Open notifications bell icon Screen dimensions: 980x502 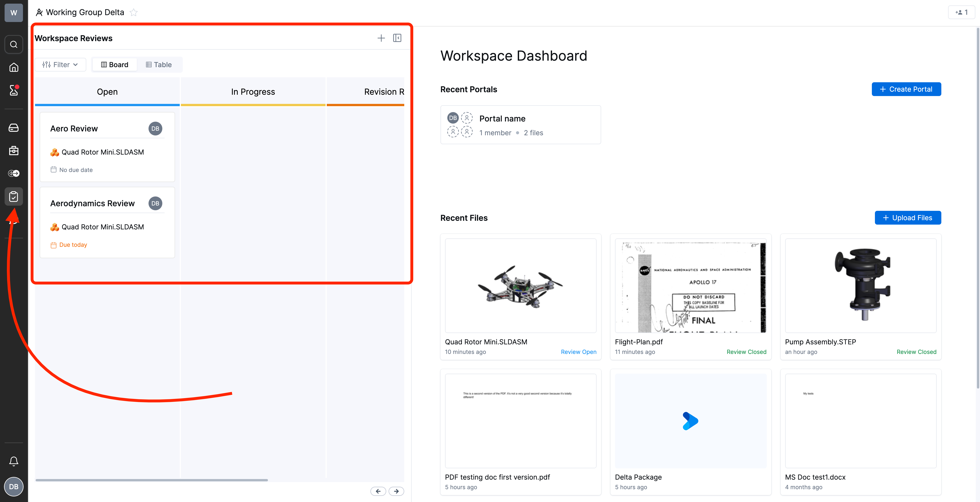pos(14,461)
